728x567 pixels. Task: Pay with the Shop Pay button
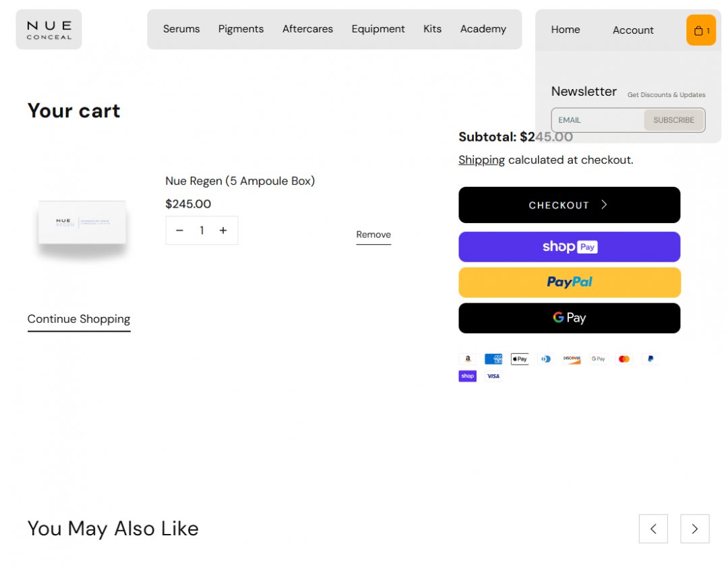pos(569,247)
